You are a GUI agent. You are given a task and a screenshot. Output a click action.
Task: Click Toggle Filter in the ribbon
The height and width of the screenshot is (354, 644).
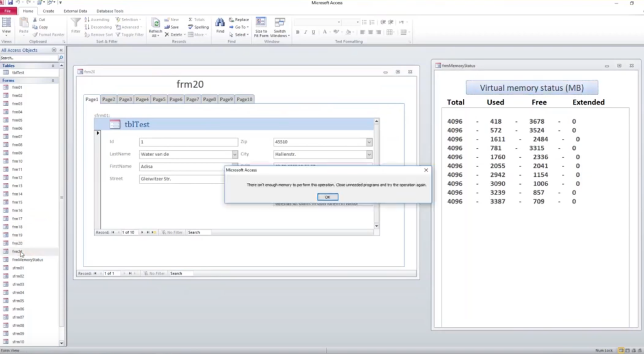130,35
